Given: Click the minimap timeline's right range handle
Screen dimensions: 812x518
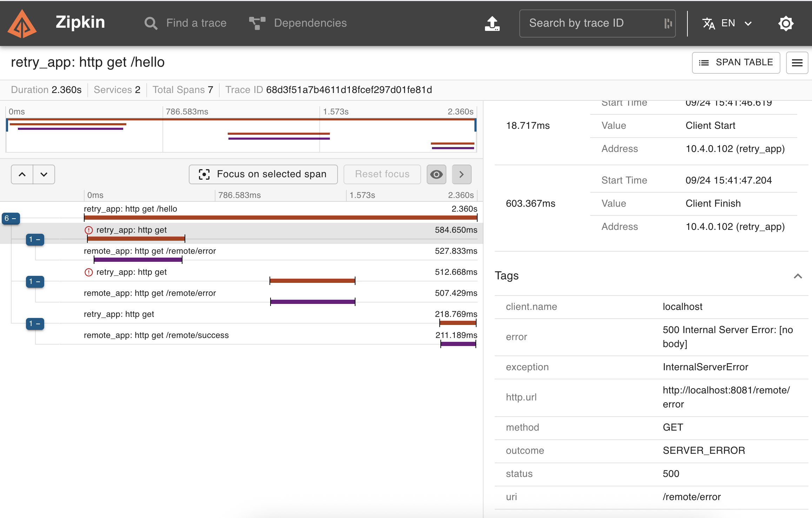Looking at the screenshot, I should tap(475, 125).
